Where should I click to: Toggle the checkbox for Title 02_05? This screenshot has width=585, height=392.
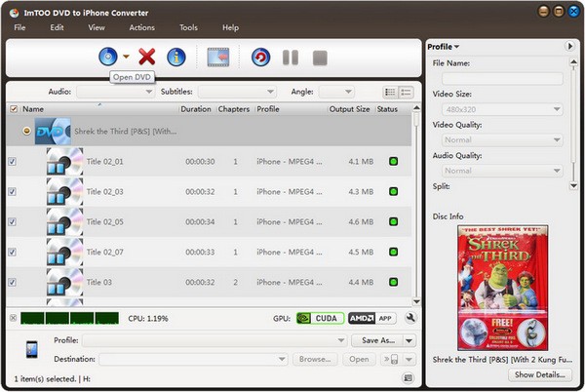pyautogui.click(x=12, y=222)
